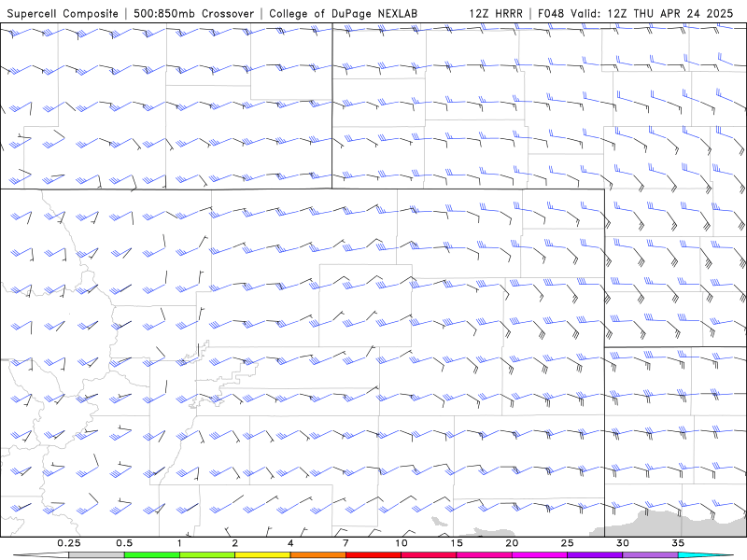Click the 0.25 legend value

click(69, 543)
